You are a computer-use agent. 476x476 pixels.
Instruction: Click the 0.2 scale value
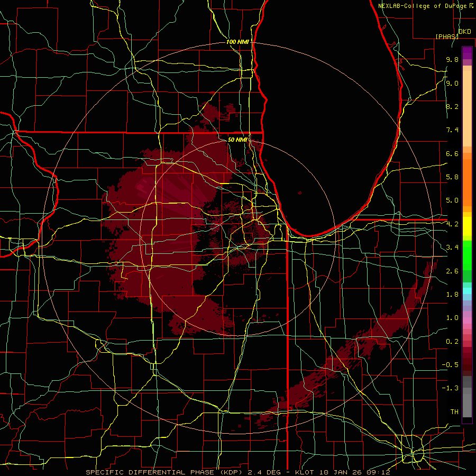452,342
